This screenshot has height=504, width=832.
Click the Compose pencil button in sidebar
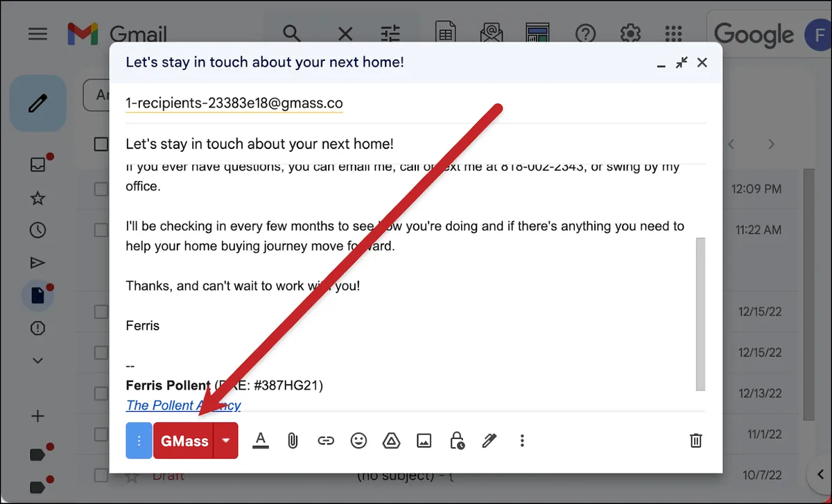click(x=38, y=103)
